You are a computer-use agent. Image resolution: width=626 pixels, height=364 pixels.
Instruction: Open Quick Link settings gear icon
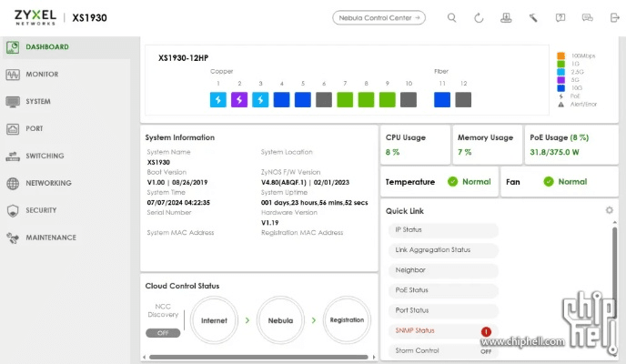(609, 210)
